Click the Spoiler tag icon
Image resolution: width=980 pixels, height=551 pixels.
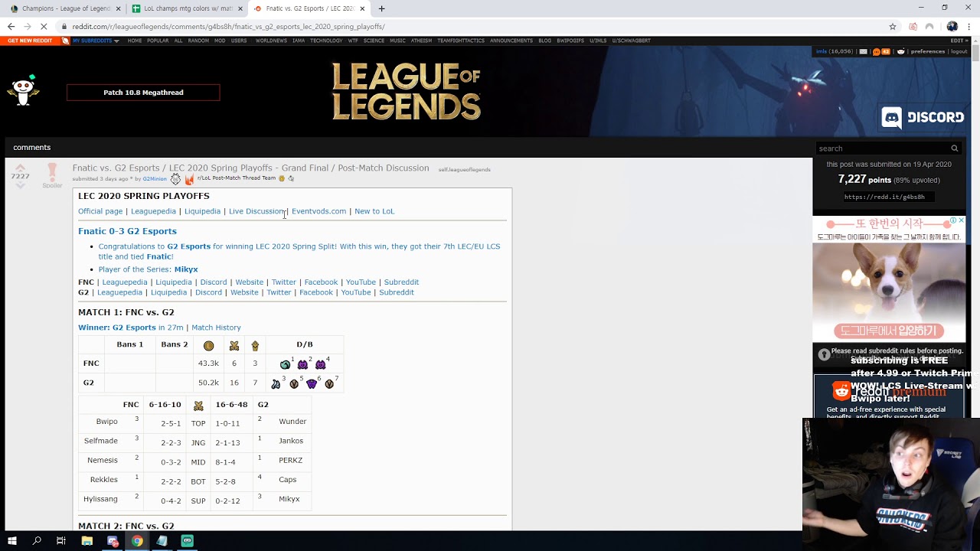click(x=52, y=175)
